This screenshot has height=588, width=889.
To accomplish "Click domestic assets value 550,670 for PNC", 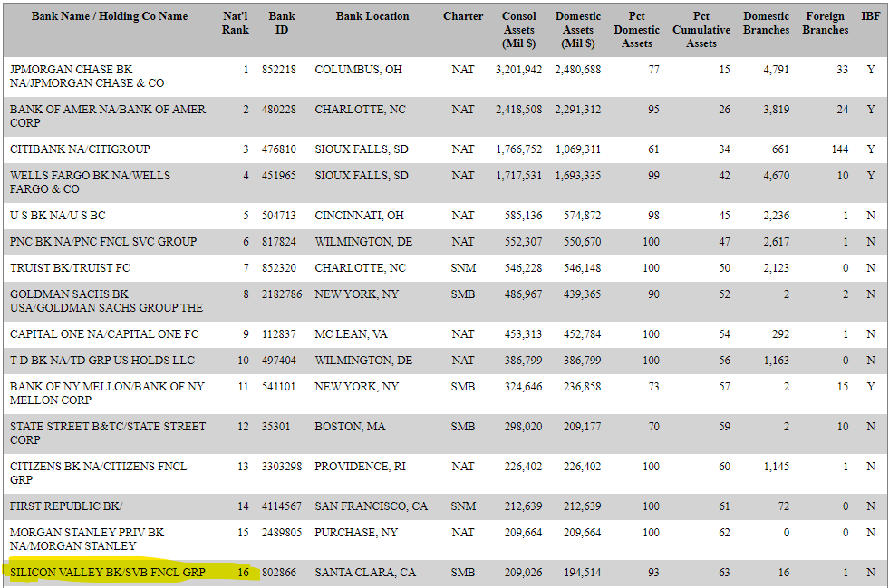I will pos(583,242).
